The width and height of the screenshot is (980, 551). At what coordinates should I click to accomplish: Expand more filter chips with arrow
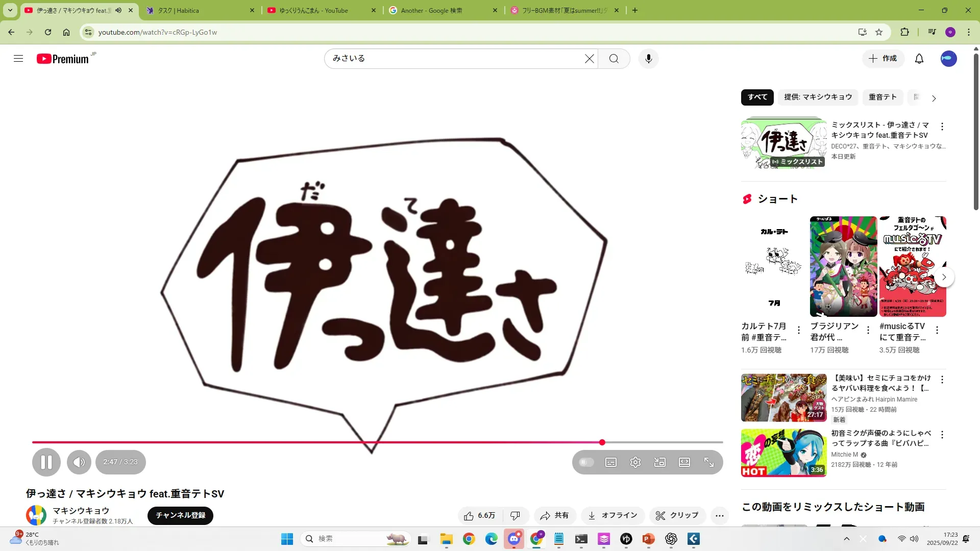(934, 98)
